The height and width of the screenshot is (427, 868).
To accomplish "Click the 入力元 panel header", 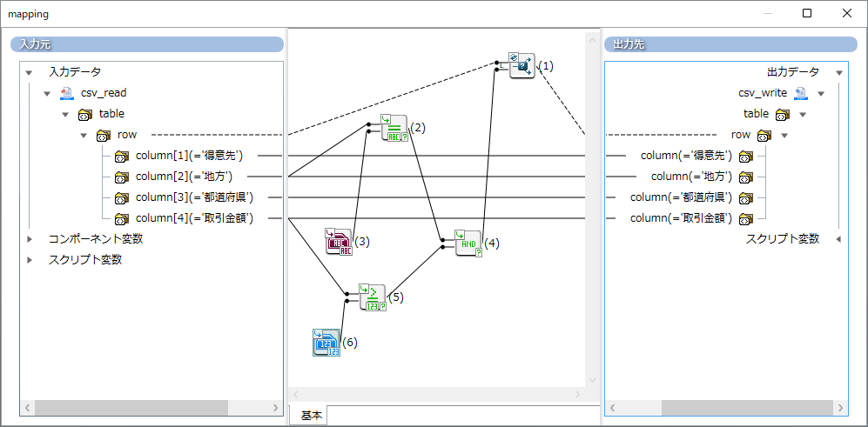I will [147, 44].
